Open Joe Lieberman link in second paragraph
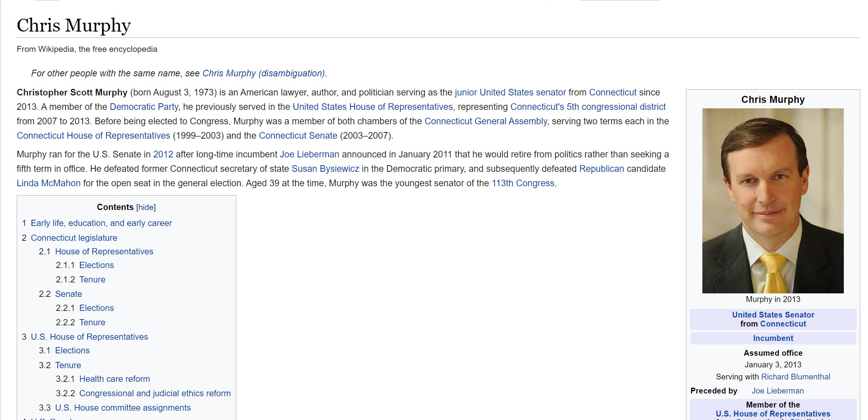868x420 pixels. point(309,154)
